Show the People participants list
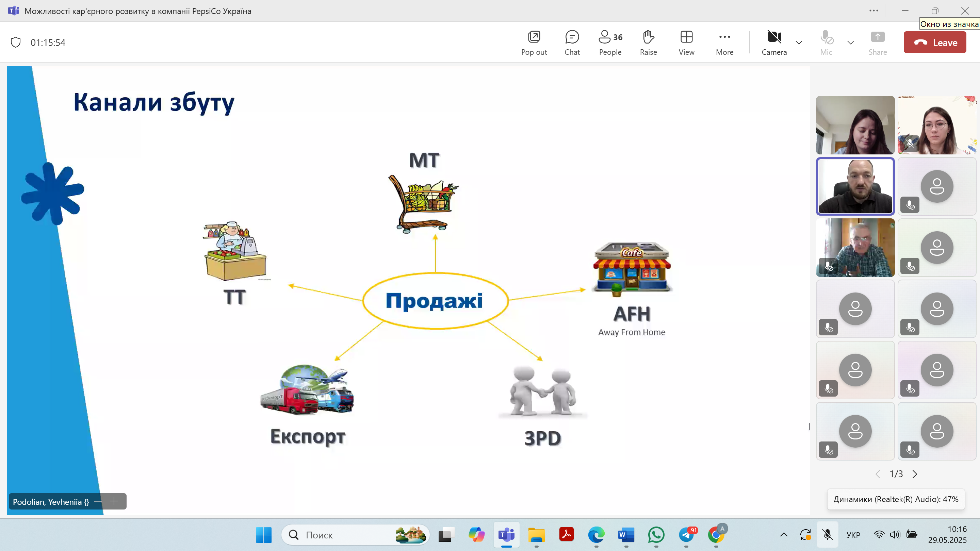Image resolution: width=980 pixels, height=551 pixels. click(x=610, y=42)
